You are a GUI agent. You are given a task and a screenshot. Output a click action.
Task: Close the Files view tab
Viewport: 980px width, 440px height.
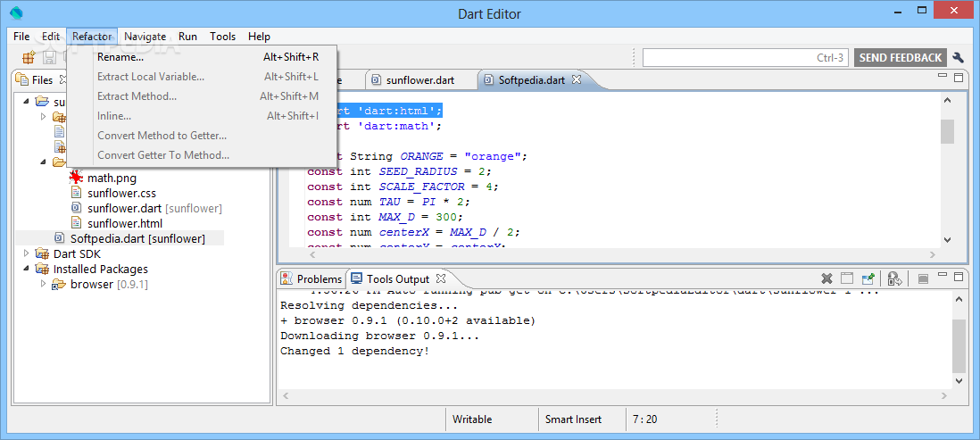(x=62, y=79)
